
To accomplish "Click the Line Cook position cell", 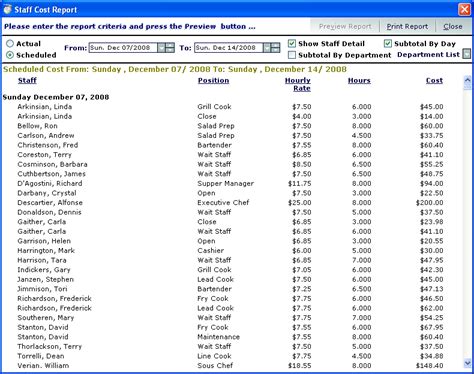I will coord(214,356).
